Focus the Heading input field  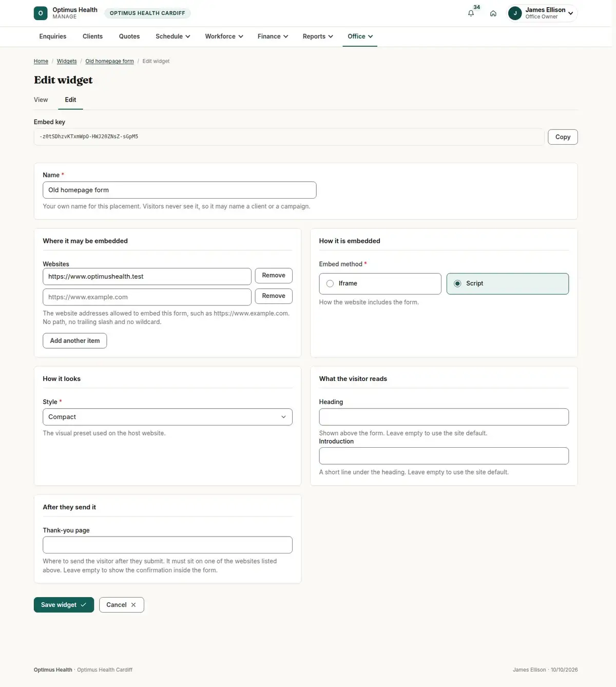[x=444, y=417]
